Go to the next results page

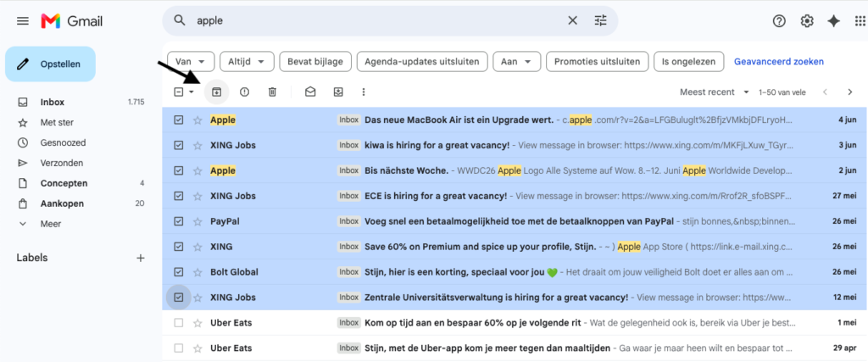click(x=850, y=92)
